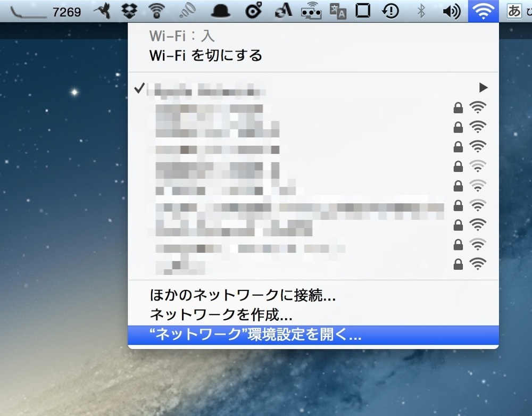Open the Bluetooth status menu
This screenshot has width=532, height=416.
[421, 11]
